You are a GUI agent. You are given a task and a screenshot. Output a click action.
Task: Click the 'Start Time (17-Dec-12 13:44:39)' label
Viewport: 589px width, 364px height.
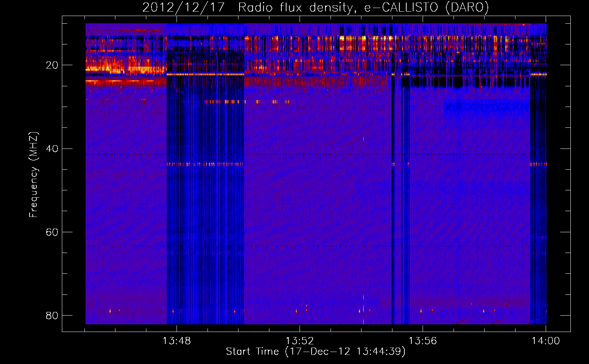point(316,352)
